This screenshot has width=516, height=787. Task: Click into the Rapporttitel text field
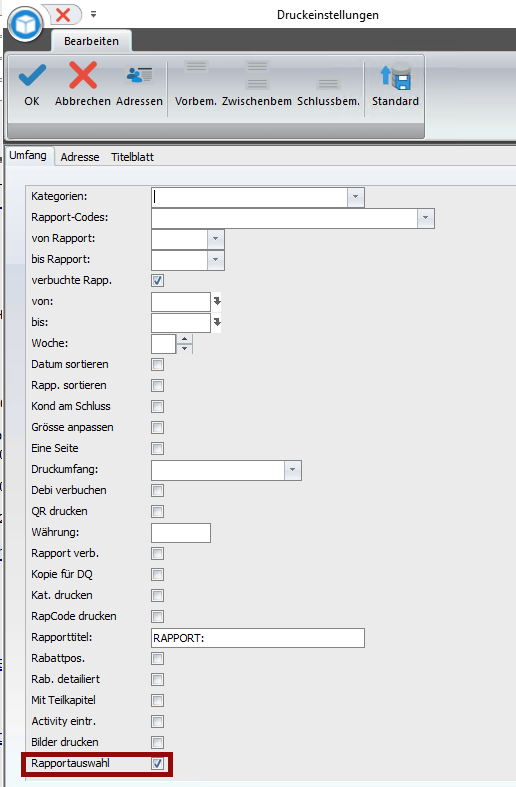[258, 638]
